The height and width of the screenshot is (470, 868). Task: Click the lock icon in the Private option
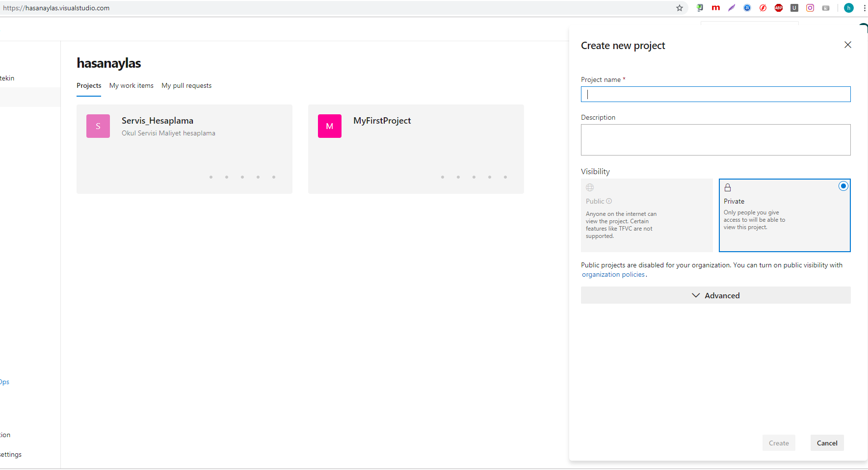(x=728, y=187)
